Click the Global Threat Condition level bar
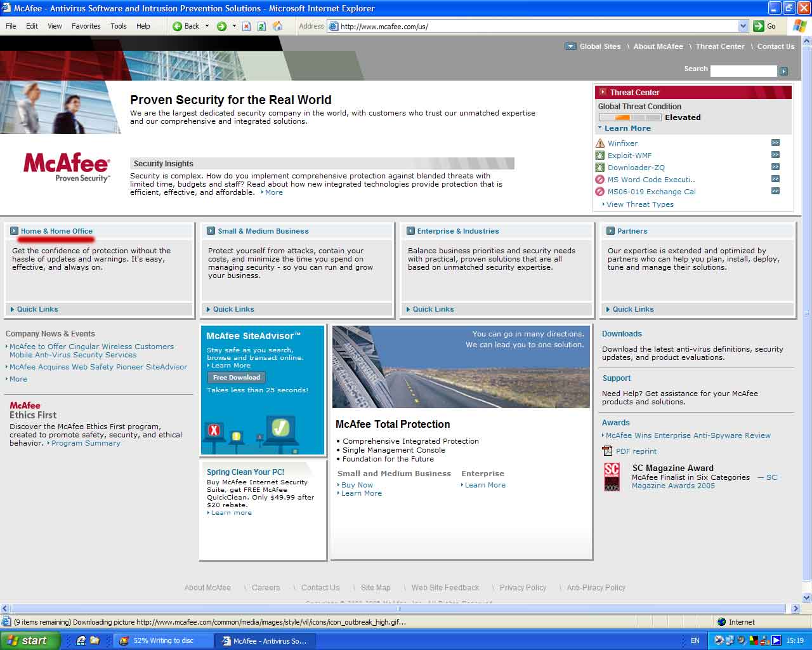 point(629,117)
